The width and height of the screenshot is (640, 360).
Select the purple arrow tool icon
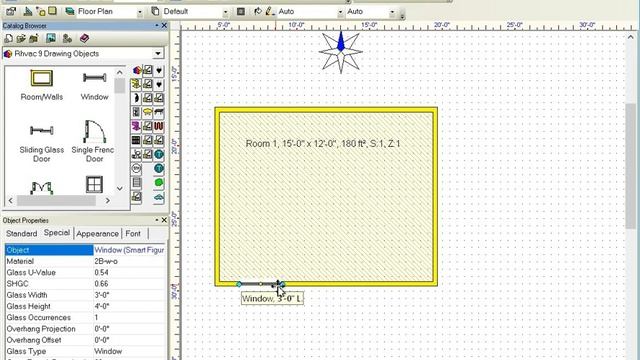[136, 126]
